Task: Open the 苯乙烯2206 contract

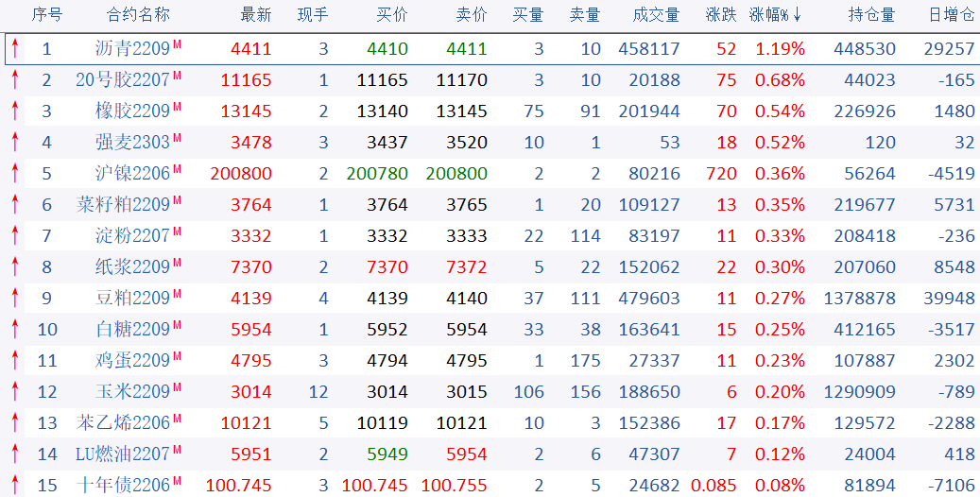Action: (x=123, y=423)
